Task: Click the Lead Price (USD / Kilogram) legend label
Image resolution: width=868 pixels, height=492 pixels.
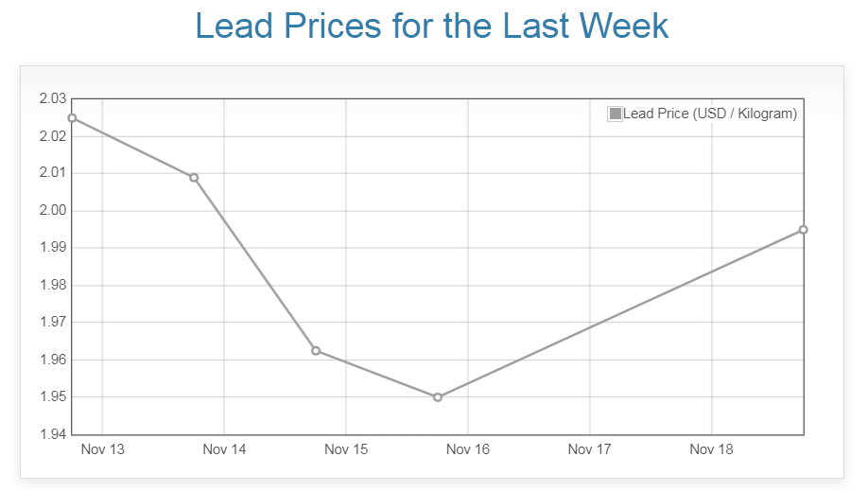Action: 710,114
